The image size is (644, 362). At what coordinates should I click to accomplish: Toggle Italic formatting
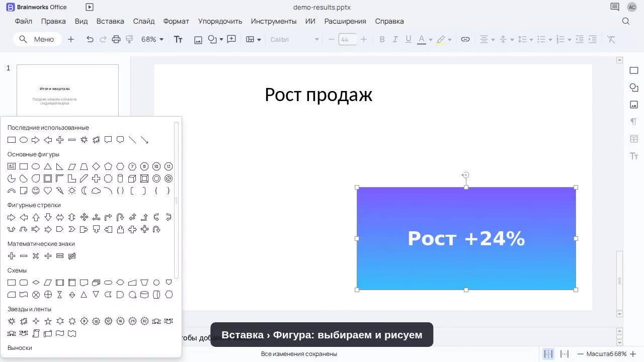click(395, 39)
